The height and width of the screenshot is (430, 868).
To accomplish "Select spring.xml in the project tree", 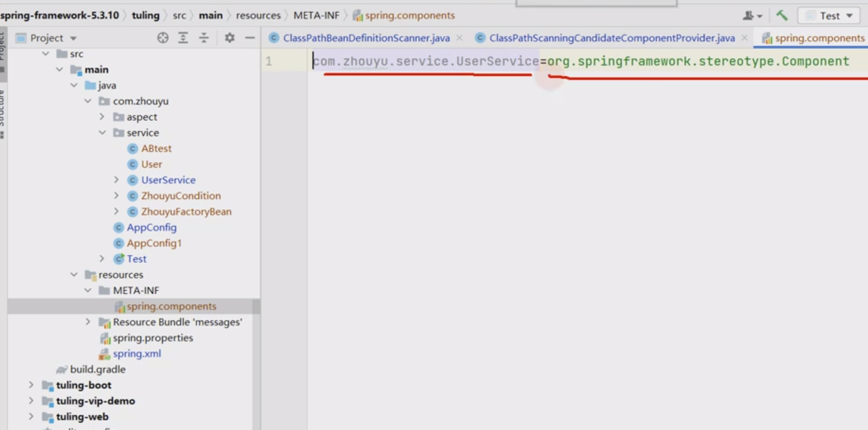I will coord(137,354).
